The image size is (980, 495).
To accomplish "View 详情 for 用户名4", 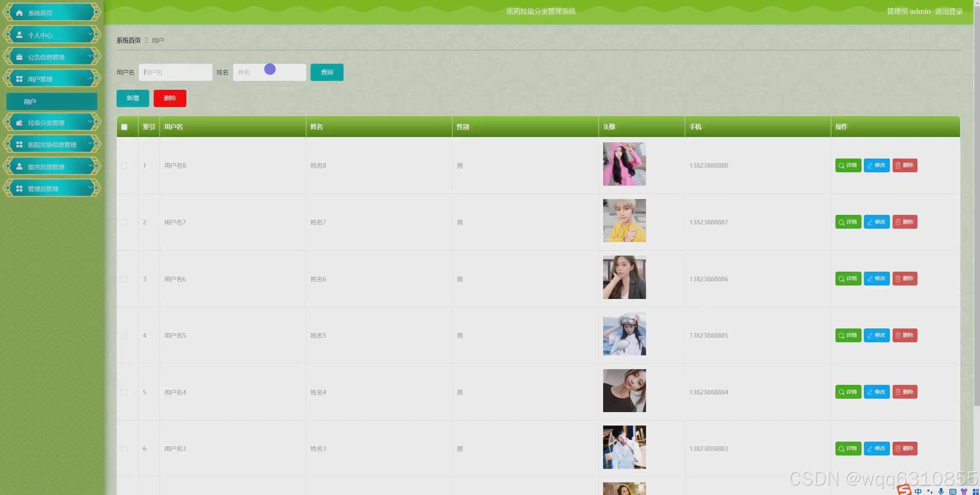I will point(848,392).
